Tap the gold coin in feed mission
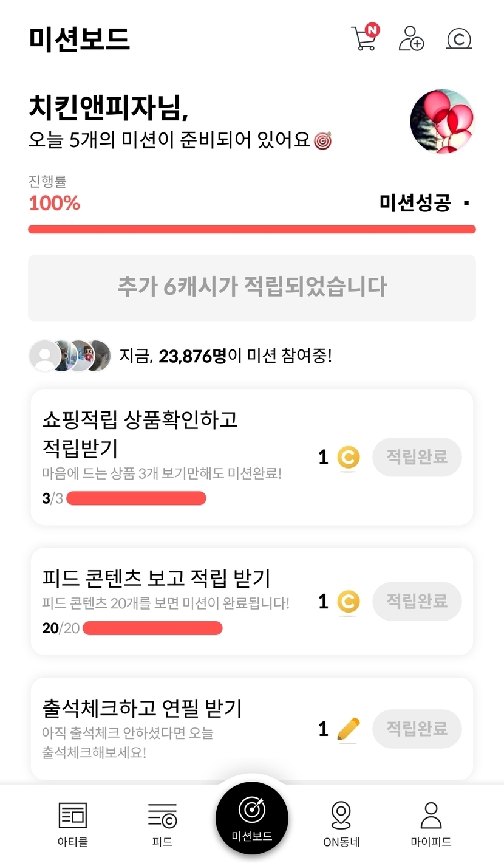 348,602
